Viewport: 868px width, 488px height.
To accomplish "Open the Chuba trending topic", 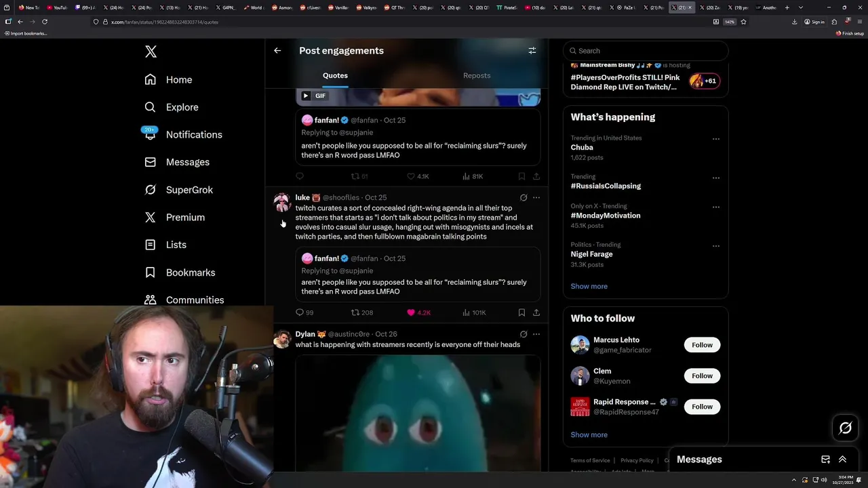I will tap(582, 147).
